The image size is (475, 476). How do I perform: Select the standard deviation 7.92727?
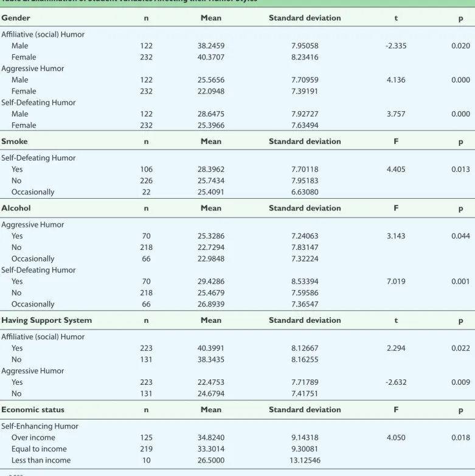(x=305, y=114)
